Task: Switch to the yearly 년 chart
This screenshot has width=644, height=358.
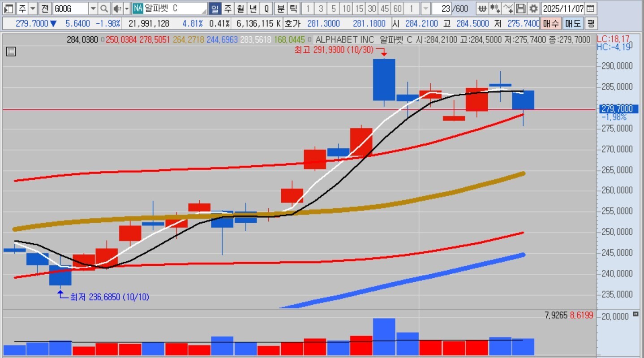Action: [x=253, y=9]
